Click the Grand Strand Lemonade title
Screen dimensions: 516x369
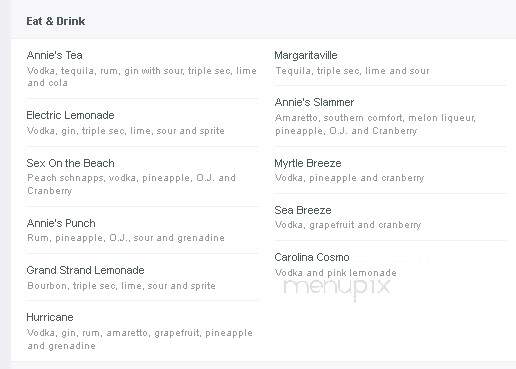coord(85,270)
